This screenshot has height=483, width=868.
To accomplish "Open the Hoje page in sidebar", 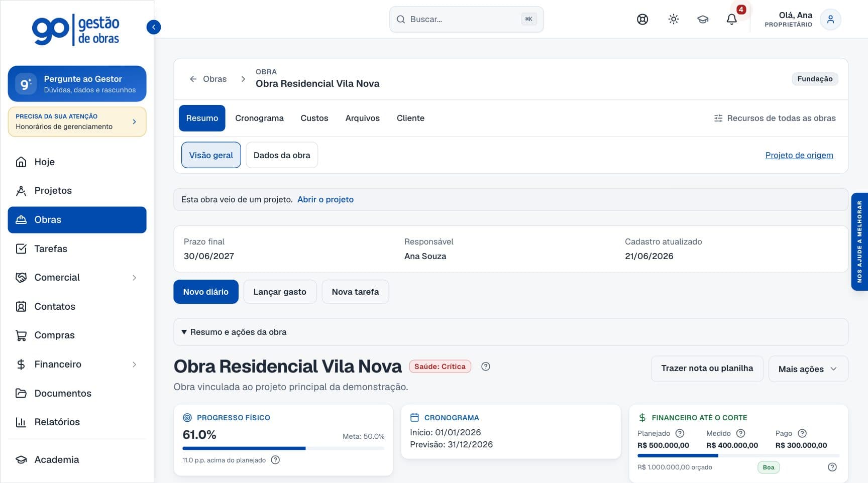I will [x=77, y=162].
